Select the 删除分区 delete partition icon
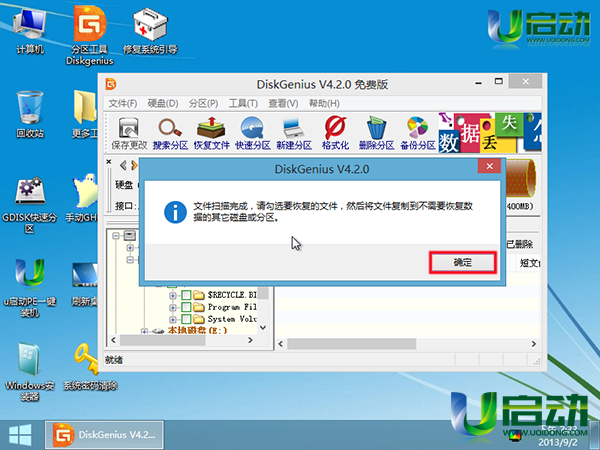The height and width of the screenshot is (450, 600). pyautogui.click(x=376, y=133)
